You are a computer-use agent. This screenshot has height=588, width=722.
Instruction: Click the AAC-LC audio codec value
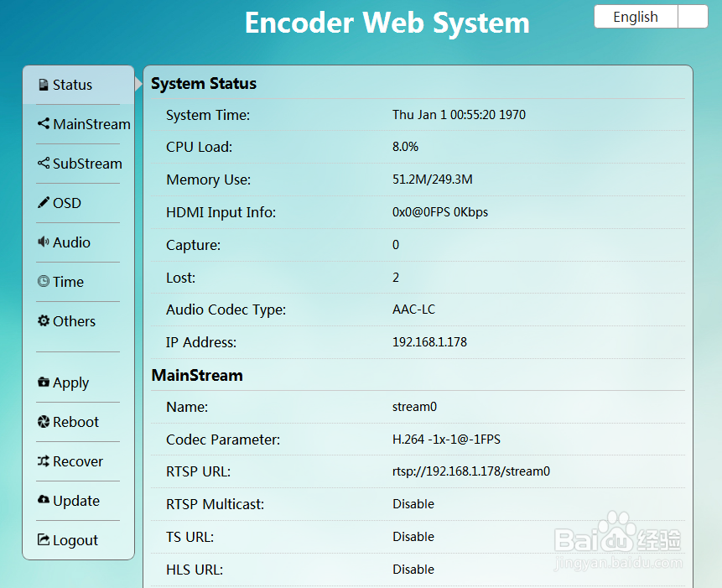(x=413, y=309)
